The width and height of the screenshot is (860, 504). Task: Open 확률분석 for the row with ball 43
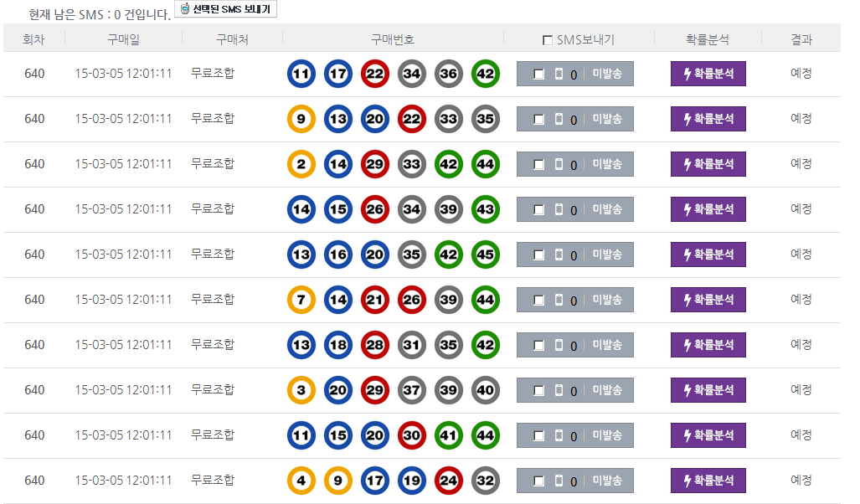coord(708,209)
